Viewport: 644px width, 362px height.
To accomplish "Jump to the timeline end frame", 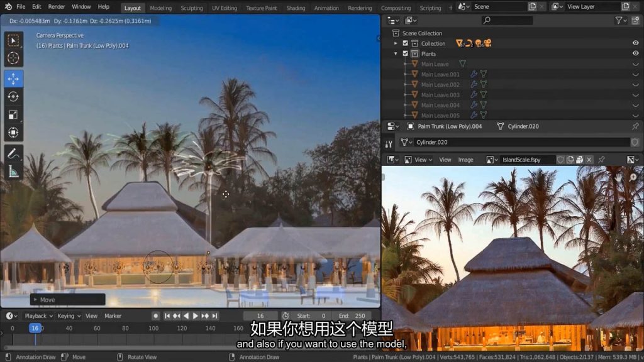I will [214, 315].
